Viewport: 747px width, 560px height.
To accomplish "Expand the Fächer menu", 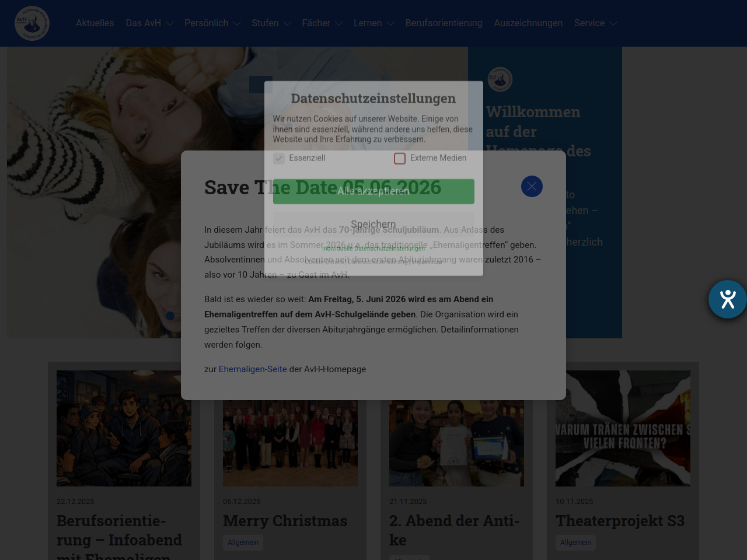I will pyautogui.click(x=322, y=23).
